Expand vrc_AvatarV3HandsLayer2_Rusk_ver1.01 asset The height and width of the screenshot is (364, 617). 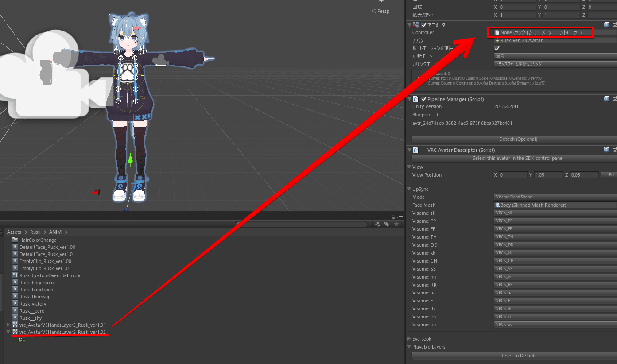8,325
